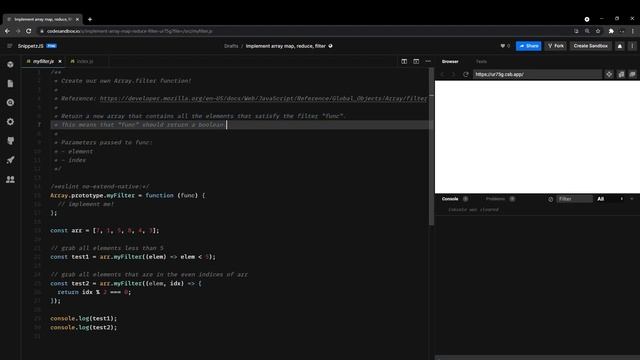Open the editor tab ellipsis menu
640x360 pixels.
(x=428, y=61)
